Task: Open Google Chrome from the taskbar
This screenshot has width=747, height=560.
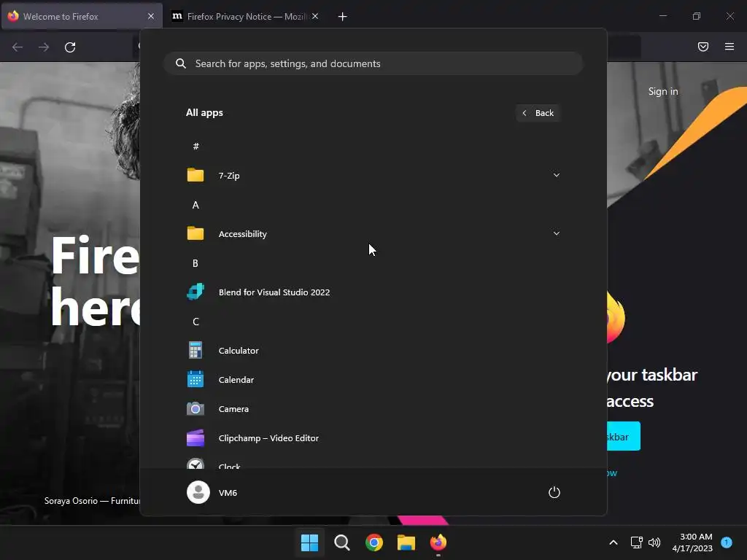Action: 374,542
